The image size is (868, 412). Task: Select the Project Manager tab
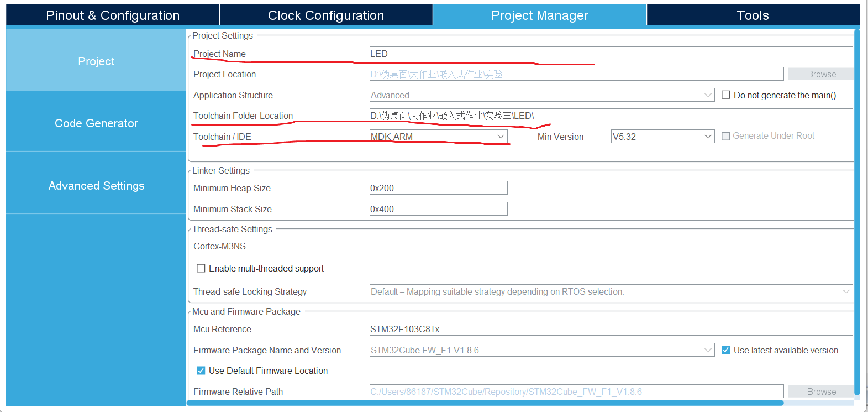(540, 15)
